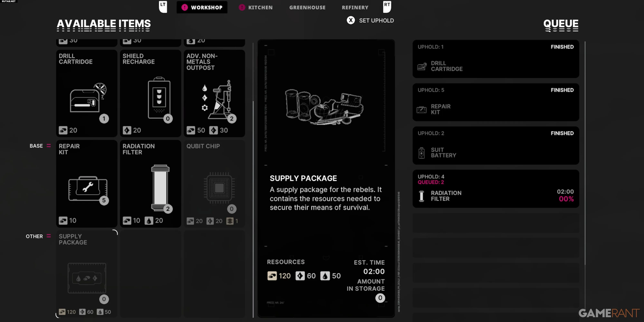
Task: Click the Radiation Filter 00% progress indicator
Action: pyautogui.click(x=566, y=199)
